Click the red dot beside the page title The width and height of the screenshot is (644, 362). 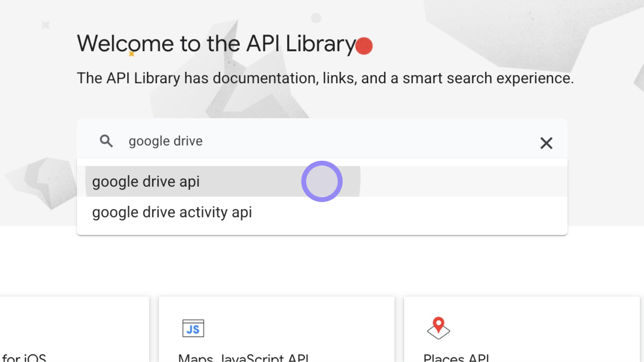(x=365, y=45)
